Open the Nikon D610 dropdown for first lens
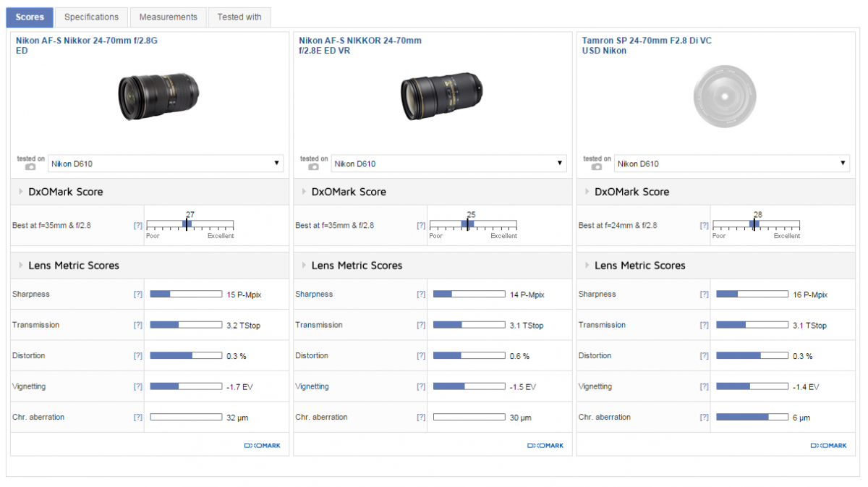The image size is (868, 487). [166, 164]
